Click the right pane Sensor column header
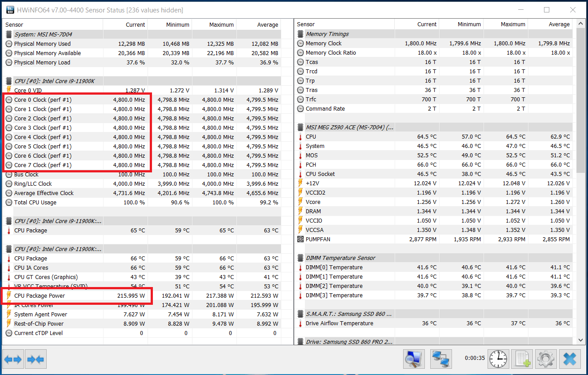This screenshot has height=375, width=588. click(344, 24)
